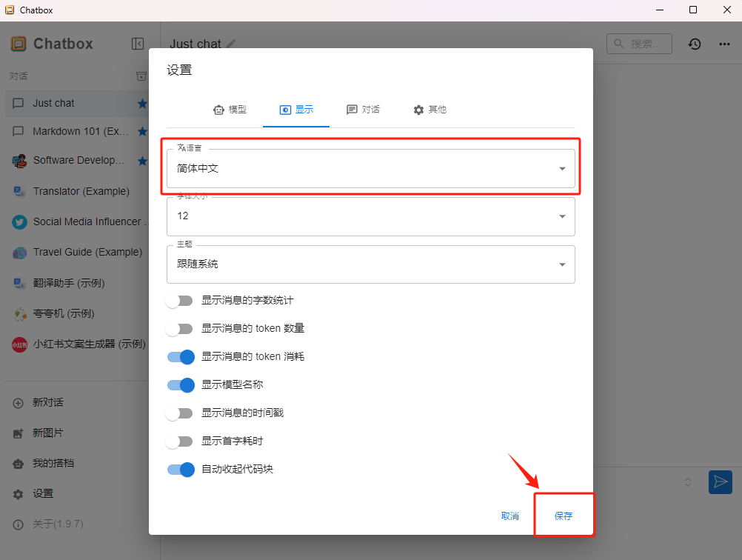Open the three-dots more menu
742x560 pixels.
tap(724, 44)
